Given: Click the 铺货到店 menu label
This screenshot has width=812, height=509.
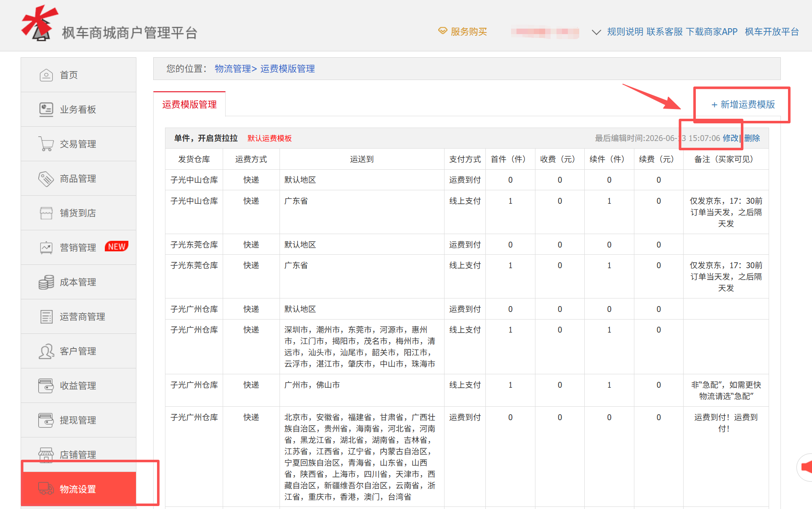Looking at the screenshot, I should (x=78, y=213).
